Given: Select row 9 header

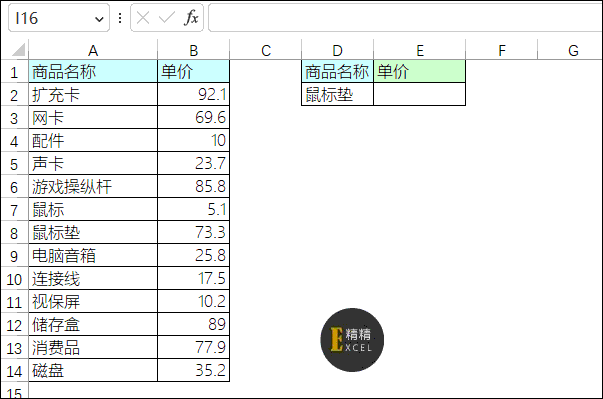Looking at the screenshot, I should [x=14, y=256].
